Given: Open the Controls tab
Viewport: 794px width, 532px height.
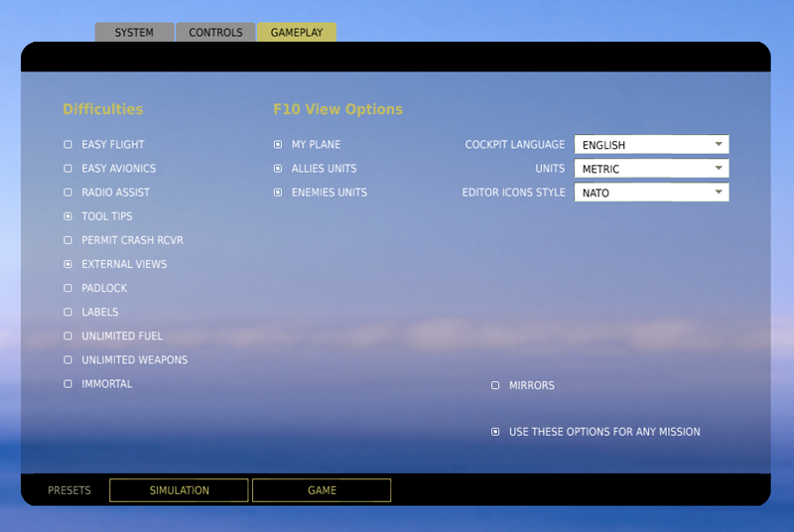Looking at the screenshot, I should coord(215,33).
